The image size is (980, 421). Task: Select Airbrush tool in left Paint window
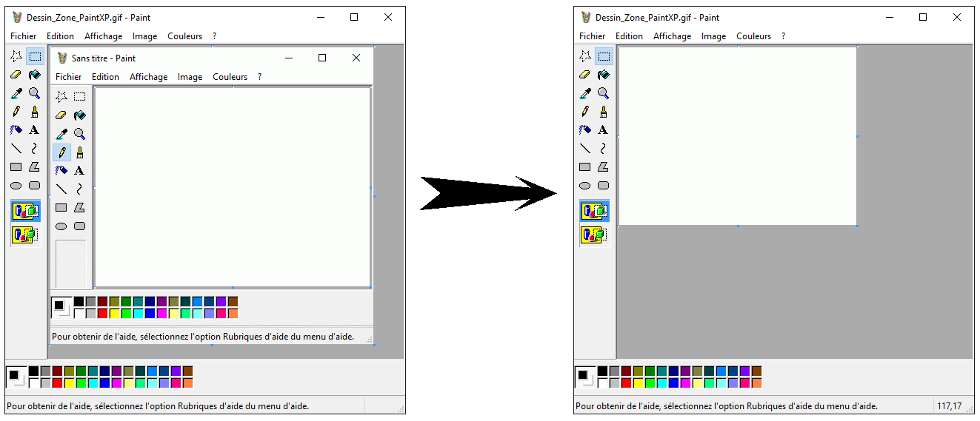pos(16,130)
